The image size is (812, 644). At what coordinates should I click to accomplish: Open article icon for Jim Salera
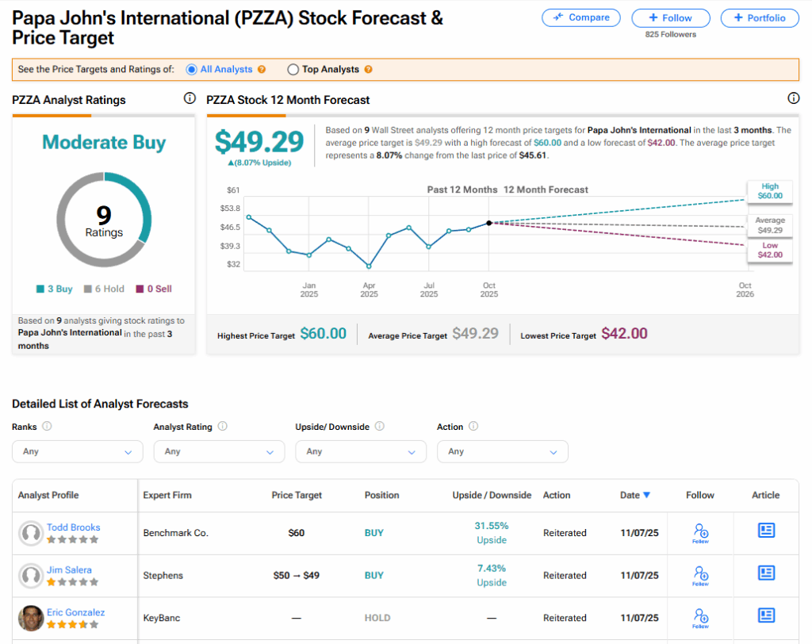pos(766,573)
